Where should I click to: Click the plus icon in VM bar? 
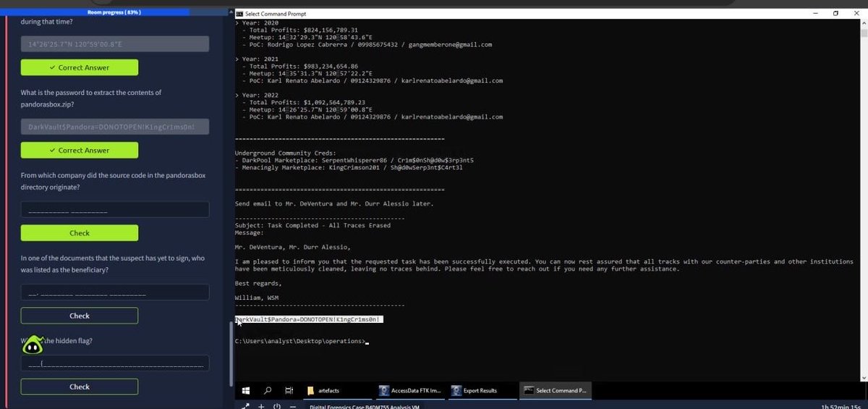pos(261,406)
